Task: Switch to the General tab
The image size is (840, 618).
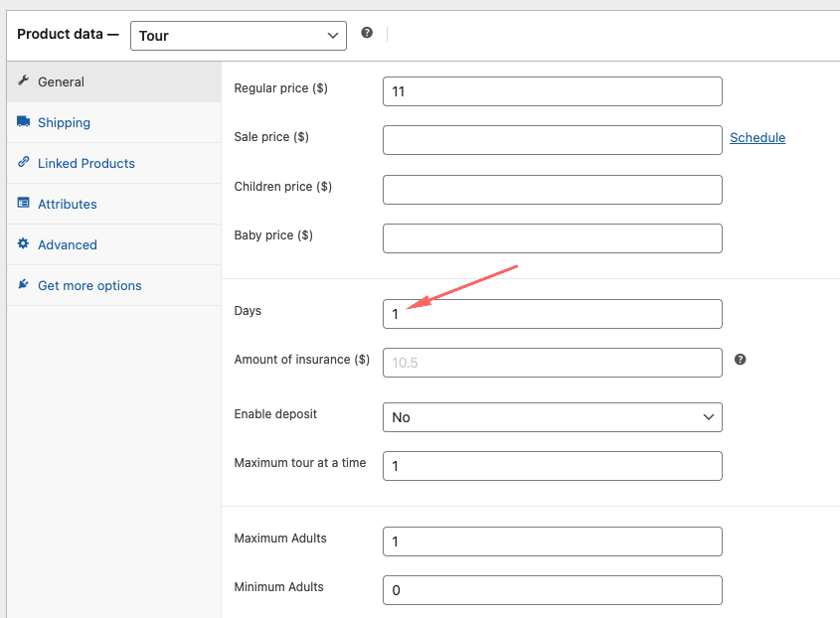Action: pyautogui.click(x=114, y=81)
